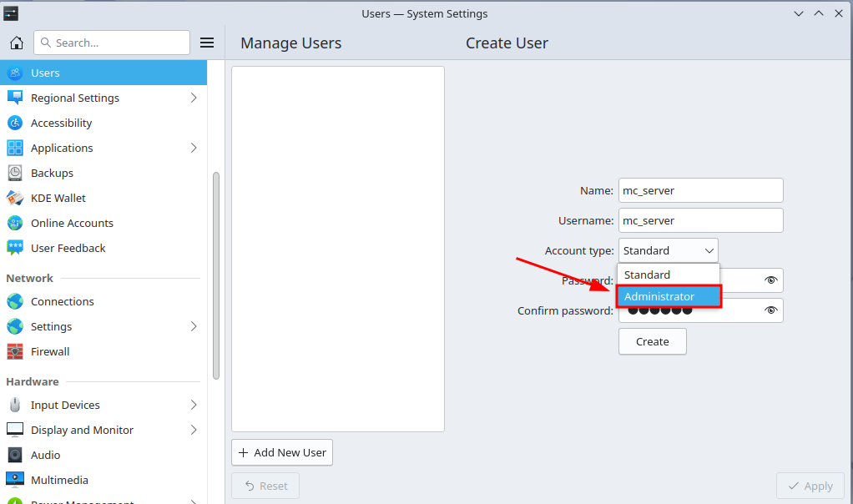Screen dimensions: 853x504
Task: Choose Administrator from the dropdown list
Action: pos(668,296)
